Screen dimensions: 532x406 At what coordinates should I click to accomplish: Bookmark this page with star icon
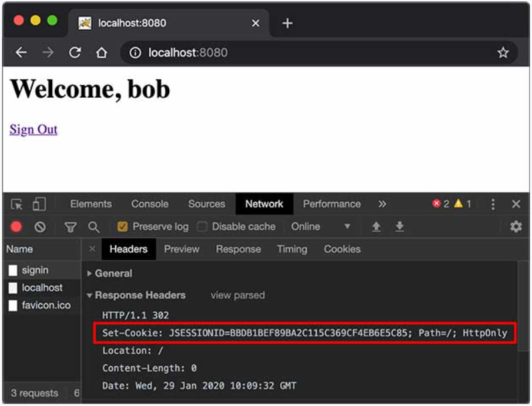coord(503,53)
